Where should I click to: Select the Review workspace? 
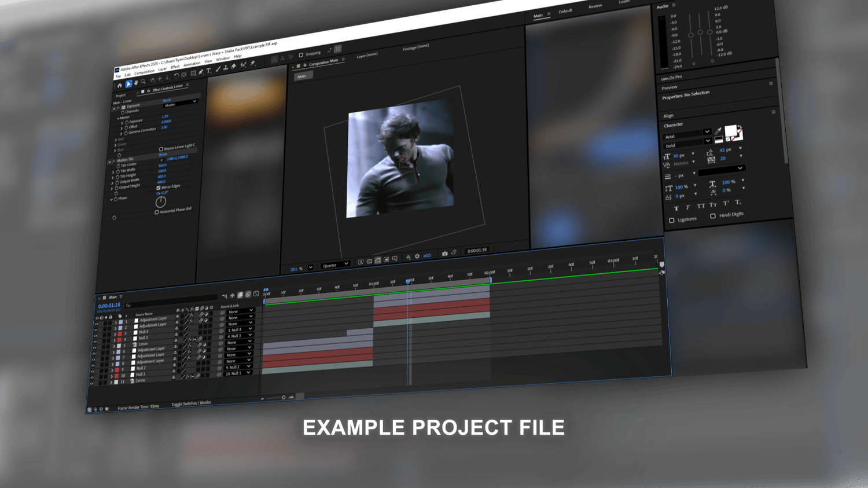[595, 6]
